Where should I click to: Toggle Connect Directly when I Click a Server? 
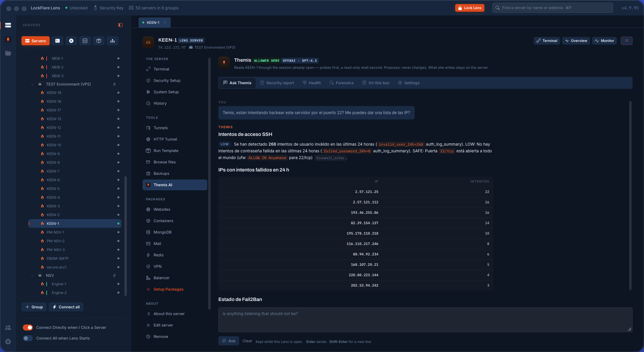28,328
